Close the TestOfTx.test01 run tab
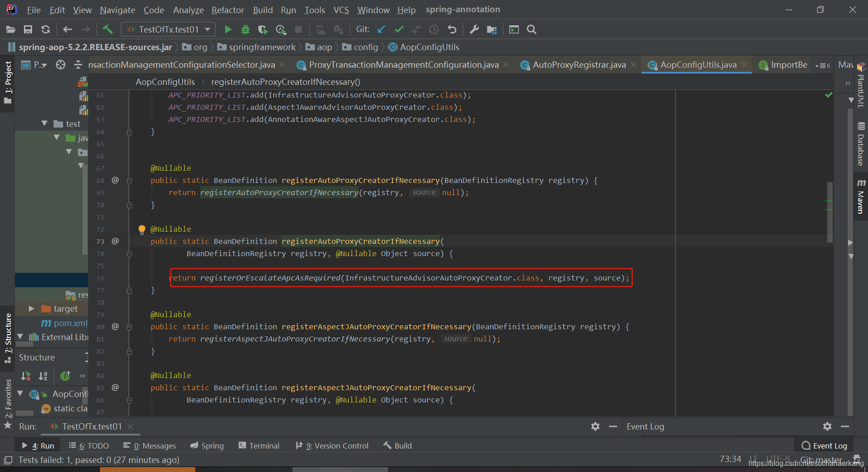Screen dimensions: 868x472 tap(130, 426)
